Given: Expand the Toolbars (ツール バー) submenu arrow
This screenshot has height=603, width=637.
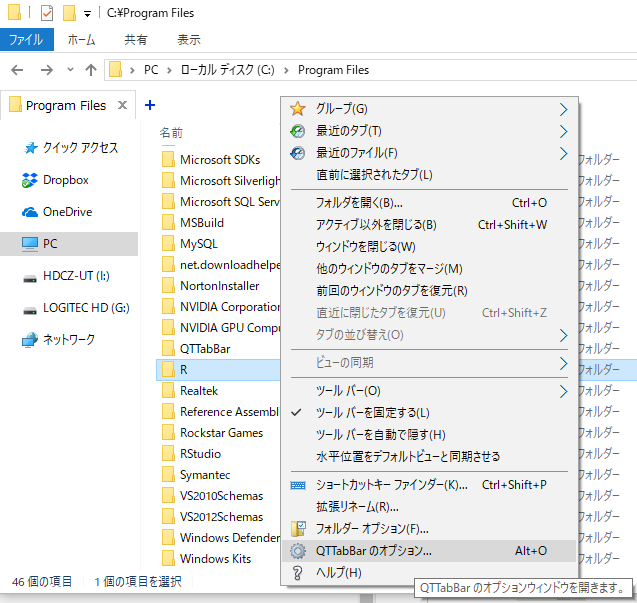Looking at the screenshot, I should click(563, 391).
